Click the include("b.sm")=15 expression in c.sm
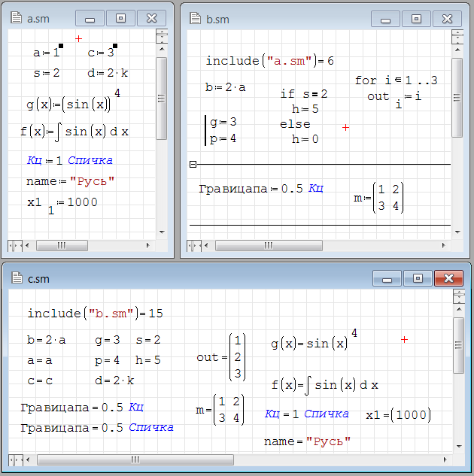This screenshot has height=476, width=474. click(x=95, y=313)
